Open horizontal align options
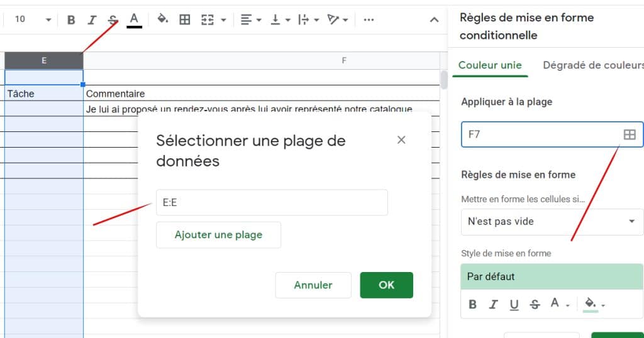This screenshot has height=338, width=644. click(x=246, y=19)
